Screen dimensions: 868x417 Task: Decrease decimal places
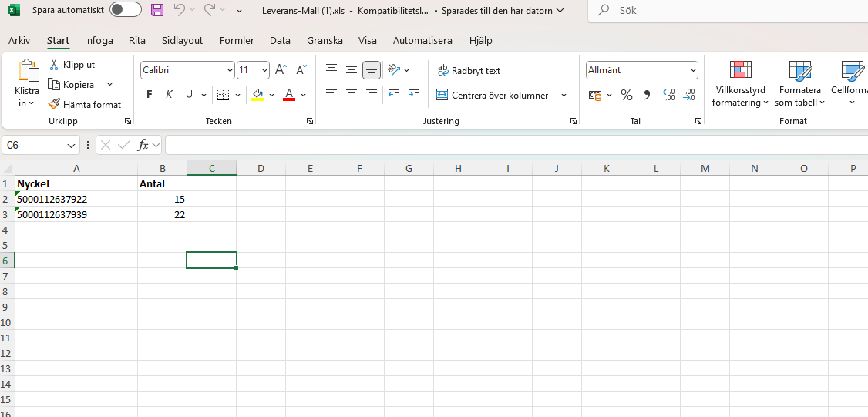pyautogui.click(x=689, y=96)
